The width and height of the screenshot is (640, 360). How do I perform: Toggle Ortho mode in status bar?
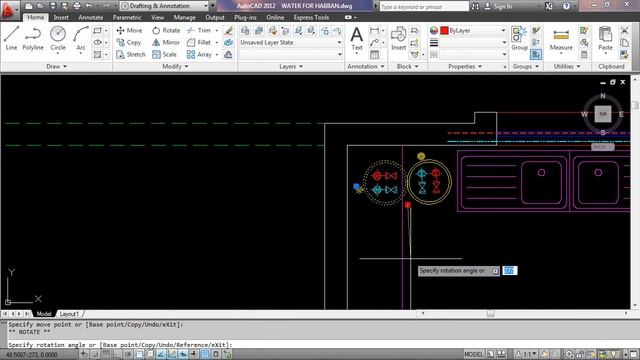(117, 354)
